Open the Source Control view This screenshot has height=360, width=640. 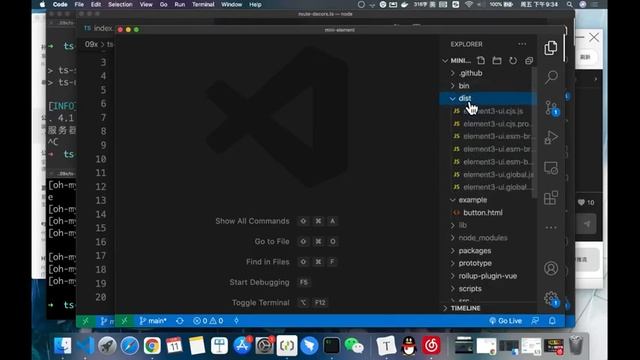551,108
